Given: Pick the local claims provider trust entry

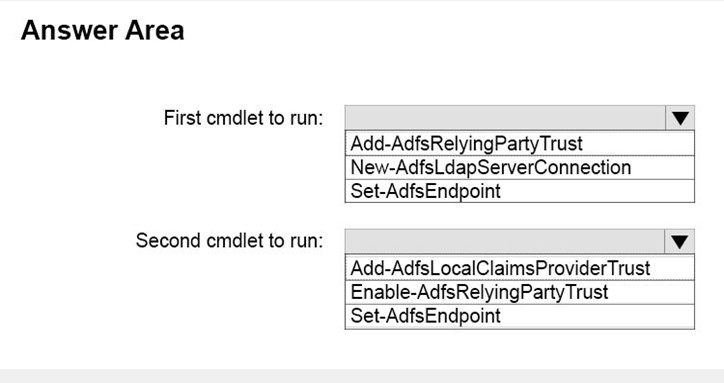Looking at the screenshot, I should point(519,268).
